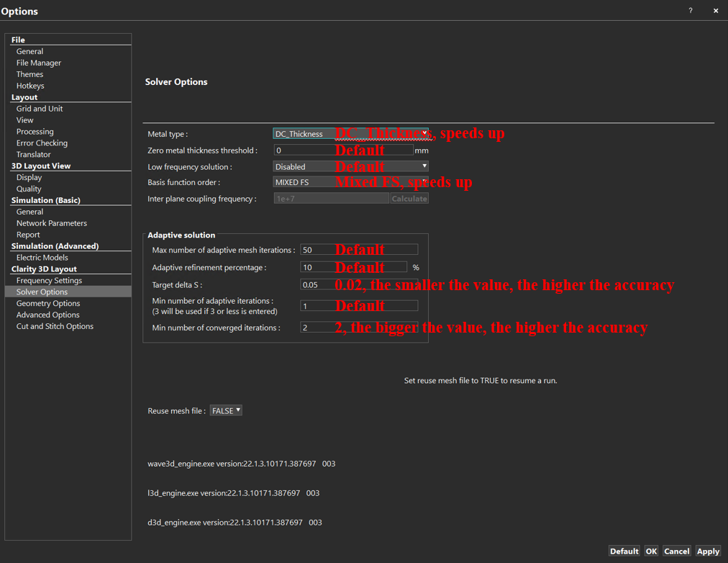Open Processing options
Screen dimensions: 728x563
pyautogui.click(x=35, y=132)
